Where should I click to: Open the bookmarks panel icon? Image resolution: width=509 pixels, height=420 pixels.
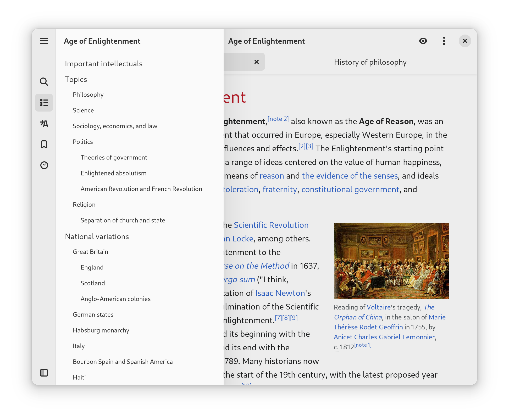(x=44, y=145)
